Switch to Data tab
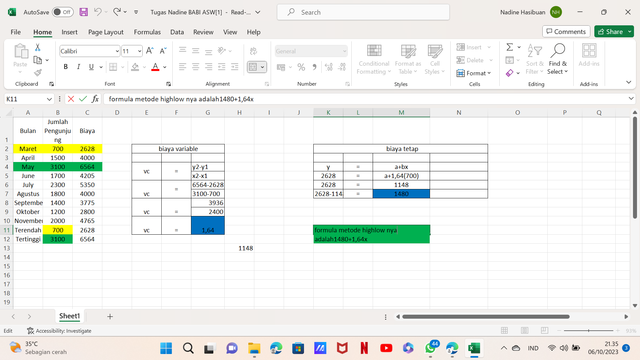The width and height of the screenshot is (640, 360). coord(177,32)
